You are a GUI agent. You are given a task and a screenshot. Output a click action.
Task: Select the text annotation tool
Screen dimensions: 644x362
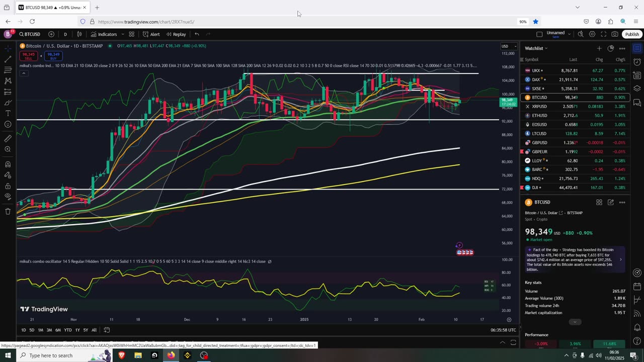(8, 114)
